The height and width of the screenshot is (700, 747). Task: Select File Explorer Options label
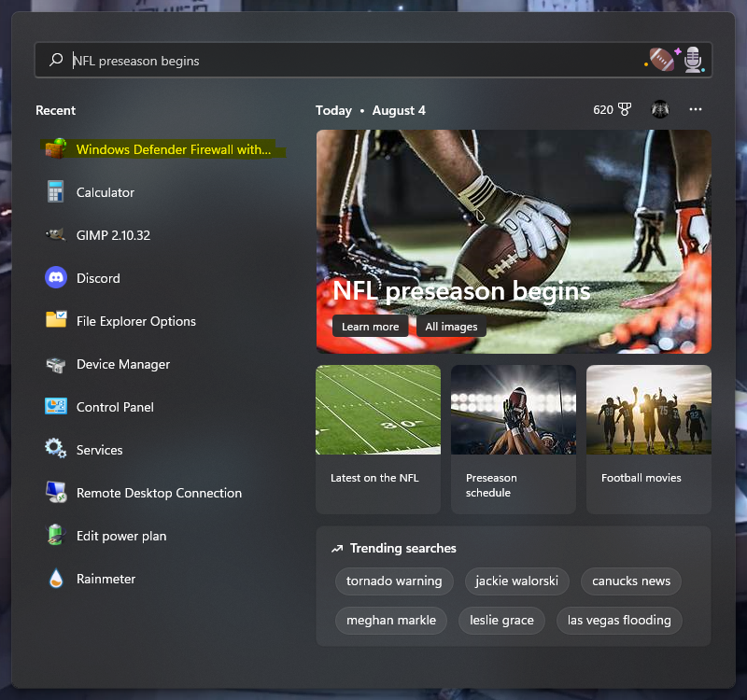[x=136, y=321]
